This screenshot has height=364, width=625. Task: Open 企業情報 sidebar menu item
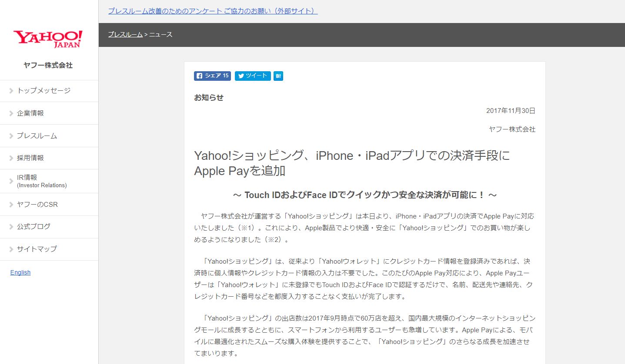click(30, 113)
